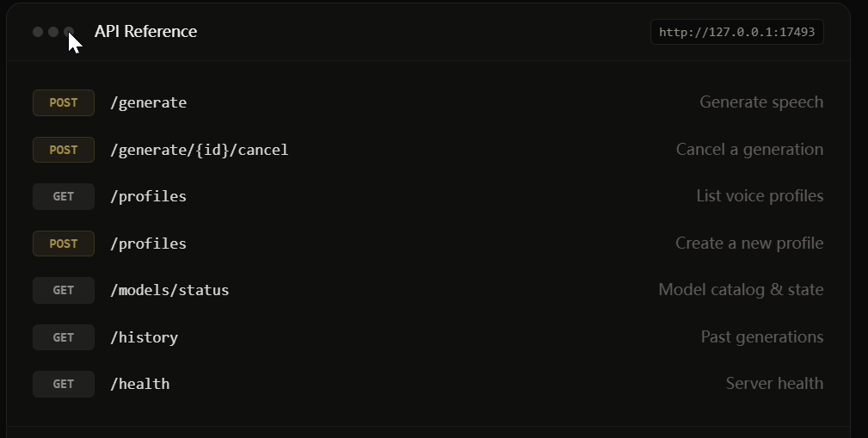Select the /models/status endpoint path

169,290
